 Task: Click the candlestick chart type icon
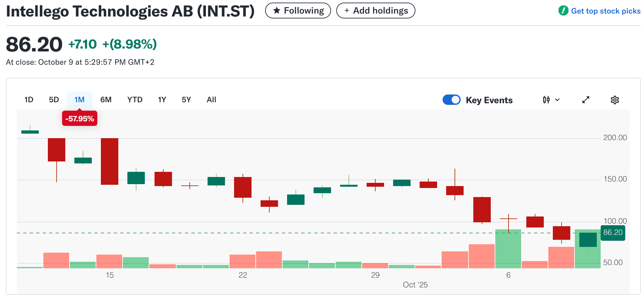coord(546,100)
